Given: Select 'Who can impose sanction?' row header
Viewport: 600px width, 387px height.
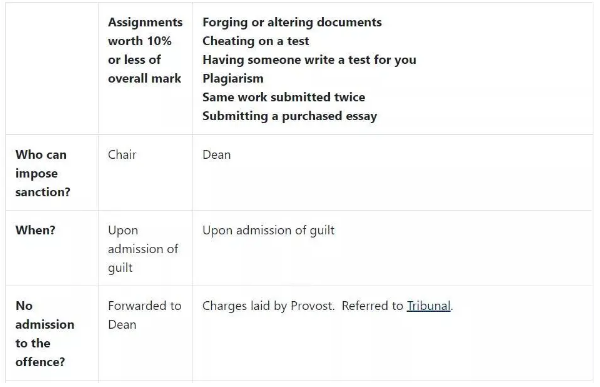Looking at the screenshot, I should coord(43,173).
